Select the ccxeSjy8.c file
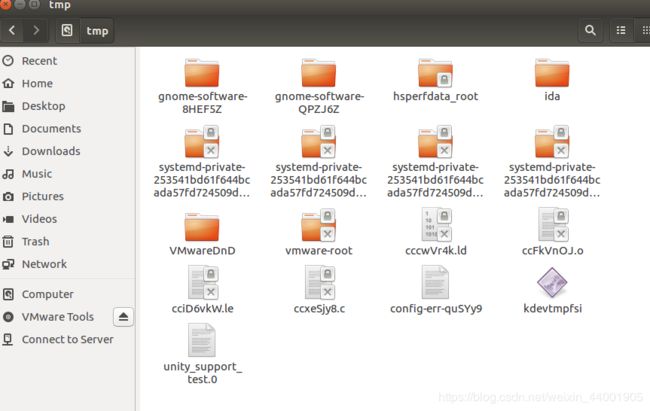Image resolution: width=650 pixels, height=411 pixels. [x=319, y=290]
